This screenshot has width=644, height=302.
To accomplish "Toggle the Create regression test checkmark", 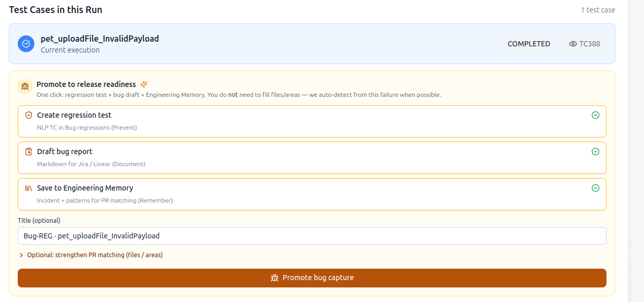I will tap(596, 115).
